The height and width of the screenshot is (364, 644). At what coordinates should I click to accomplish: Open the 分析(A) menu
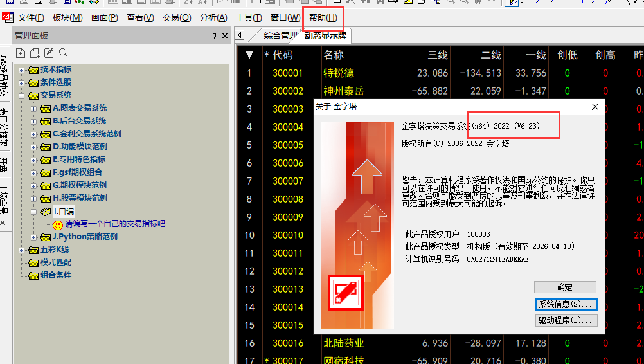pos(213,17)
